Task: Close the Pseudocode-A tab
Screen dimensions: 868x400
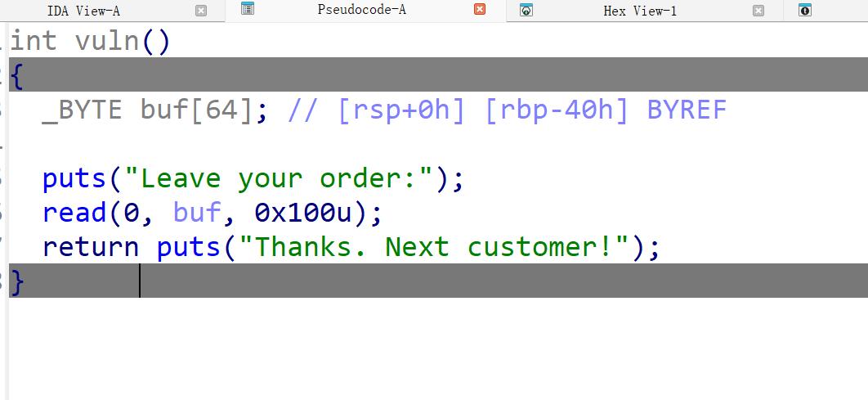Action: [480, 9]
